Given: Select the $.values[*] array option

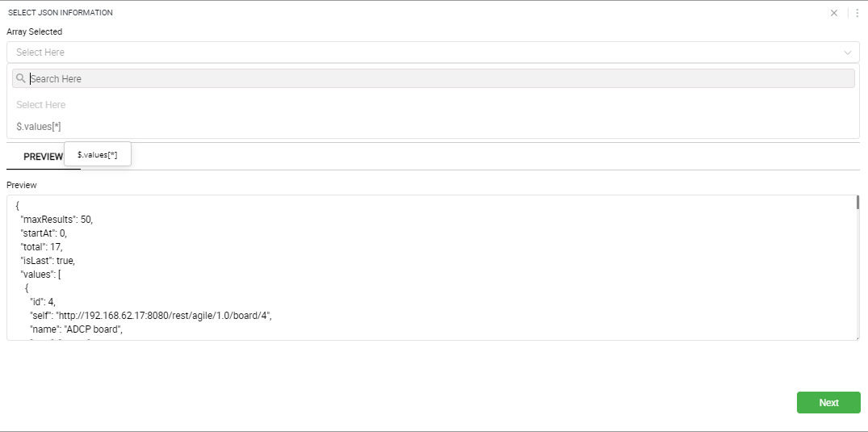Looking at the screenshot, I should (x=39, y=127).
